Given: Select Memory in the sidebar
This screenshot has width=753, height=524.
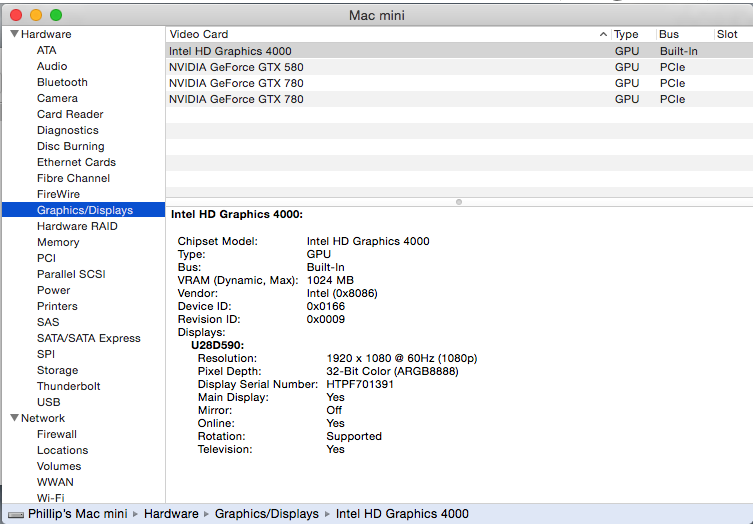Looking at the screenshot, I should [58, 242].
